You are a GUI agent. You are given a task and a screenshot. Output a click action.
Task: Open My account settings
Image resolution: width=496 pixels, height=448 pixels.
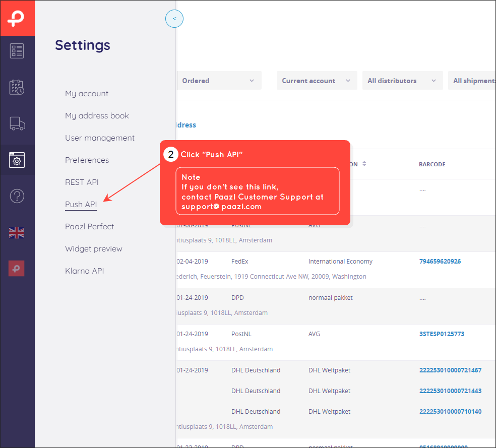click(87, 94)
